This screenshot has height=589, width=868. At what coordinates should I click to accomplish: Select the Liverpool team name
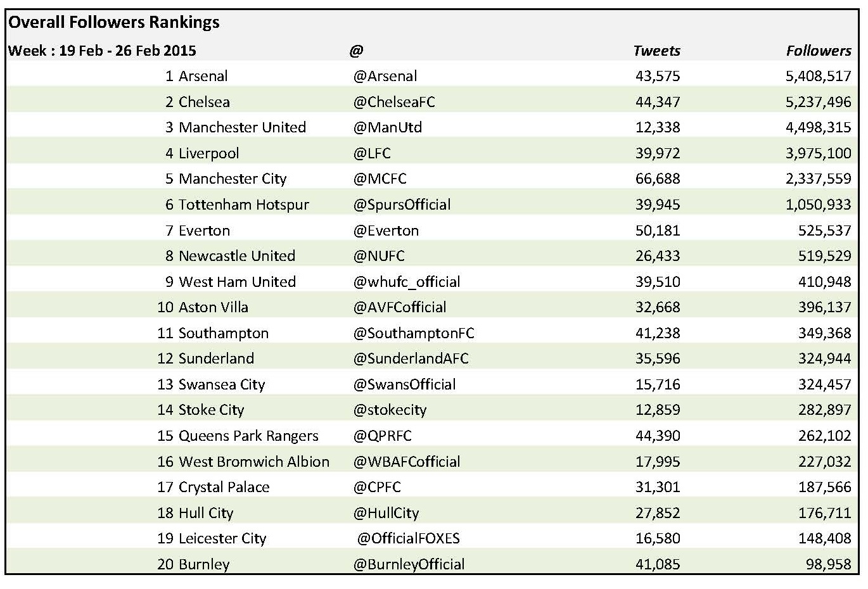point(209,154)
